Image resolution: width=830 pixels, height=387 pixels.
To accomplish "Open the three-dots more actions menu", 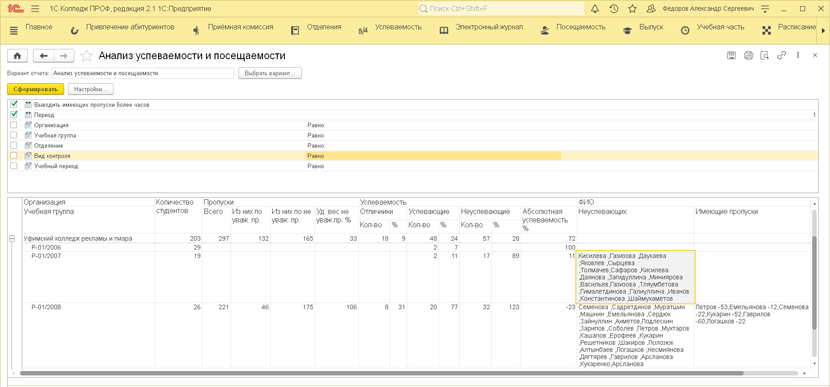I will click(x=798, y=55).
